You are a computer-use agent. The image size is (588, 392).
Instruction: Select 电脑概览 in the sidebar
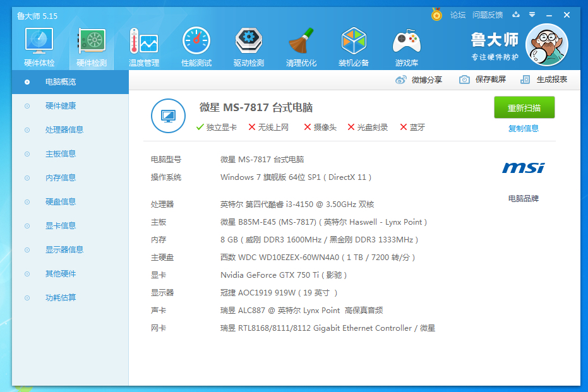point(70,81)
